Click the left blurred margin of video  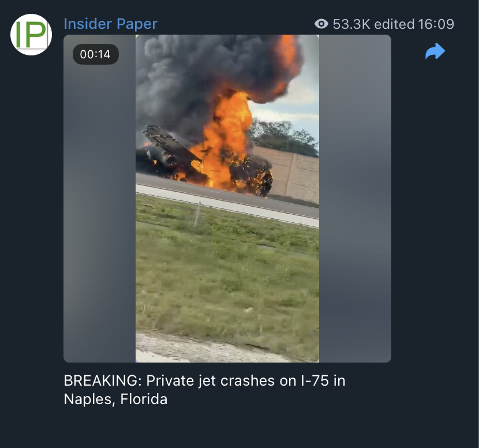tap(100, 199)
